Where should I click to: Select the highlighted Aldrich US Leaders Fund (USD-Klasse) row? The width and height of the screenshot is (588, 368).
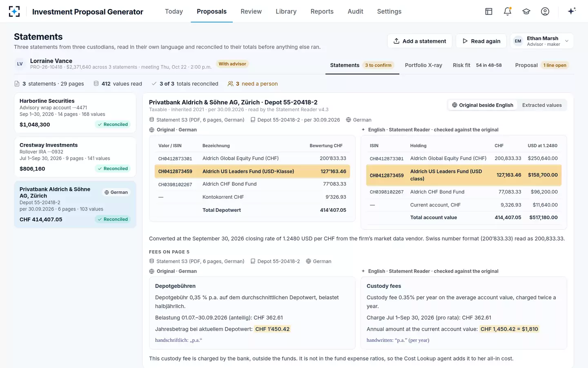point(252,171)
